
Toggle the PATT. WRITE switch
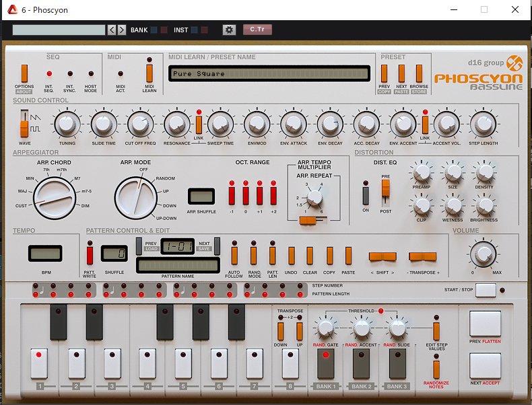tap(90, 256)
